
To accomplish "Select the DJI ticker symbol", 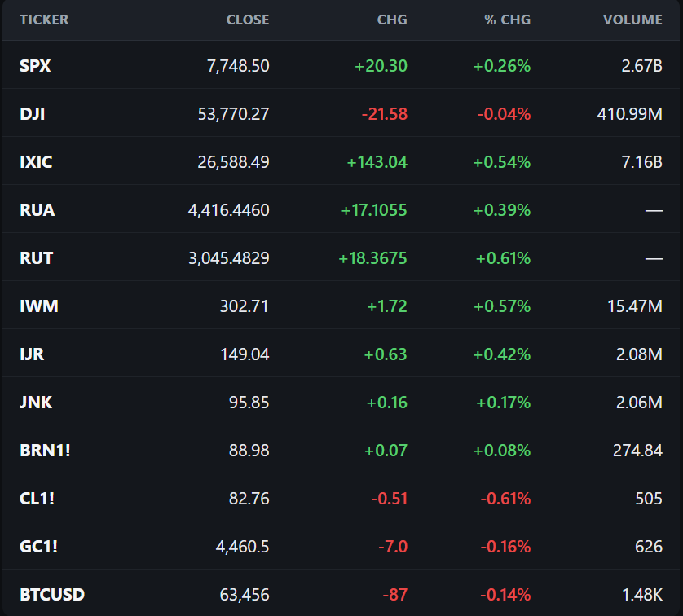I will point(33,114).
